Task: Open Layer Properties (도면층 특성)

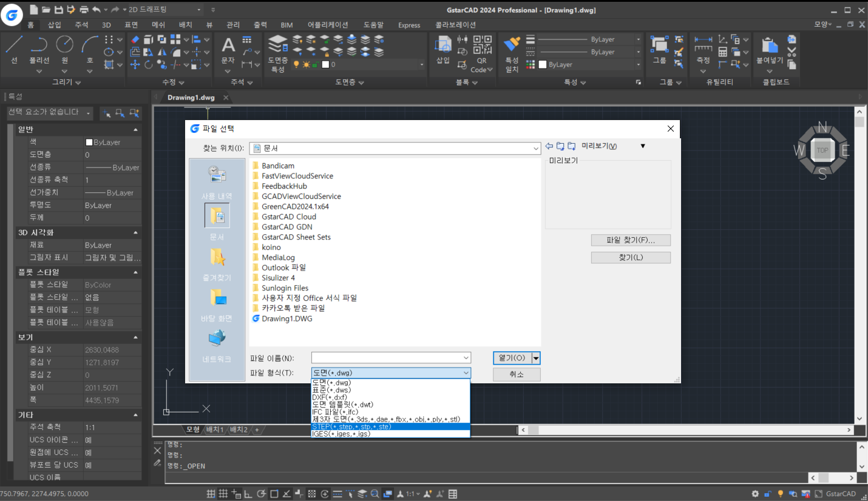Action: pos(277,53)
